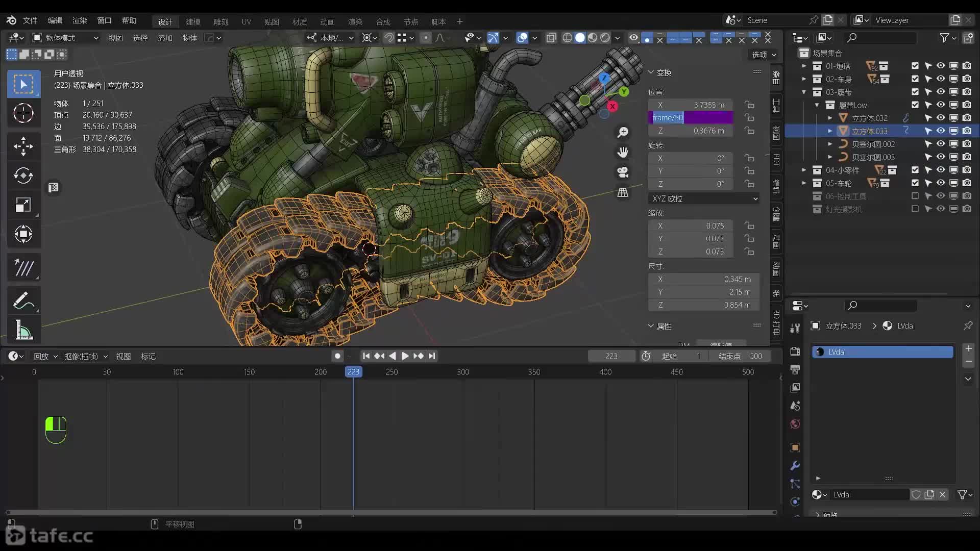Click the 选项 button in viewport

click(764, 55)
